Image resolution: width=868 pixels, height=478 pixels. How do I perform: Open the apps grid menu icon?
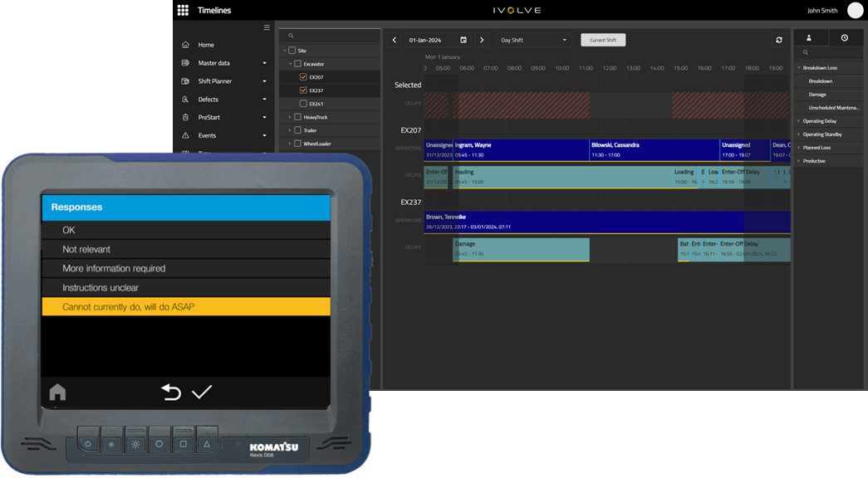(183, 10)
